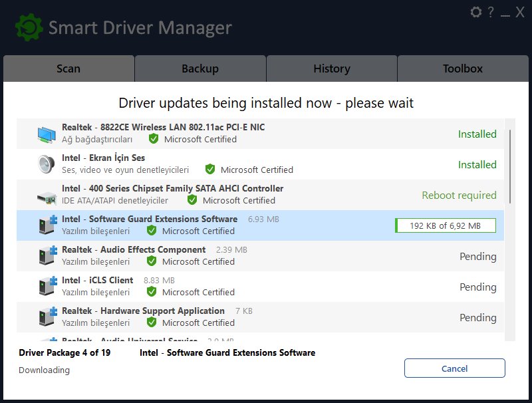Click the certified shield on Realtek 8822CE row
Image resolution: width=532 pixels, height=403 pixels.
click(154, 139)
